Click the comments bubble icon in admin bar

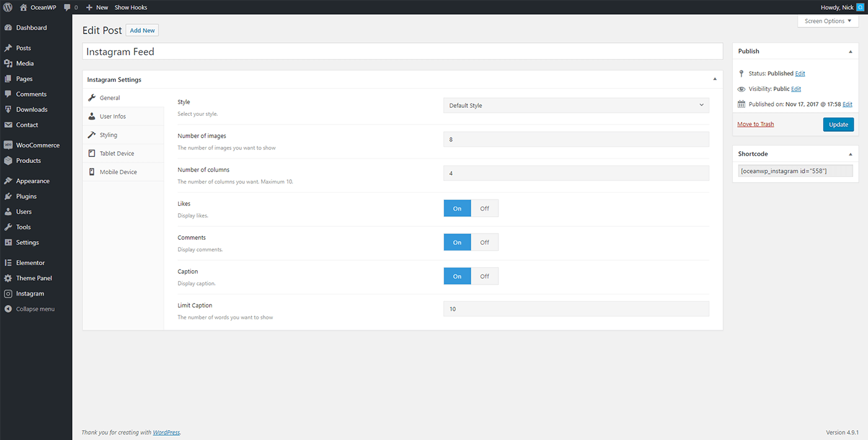(x=66, y=7)
